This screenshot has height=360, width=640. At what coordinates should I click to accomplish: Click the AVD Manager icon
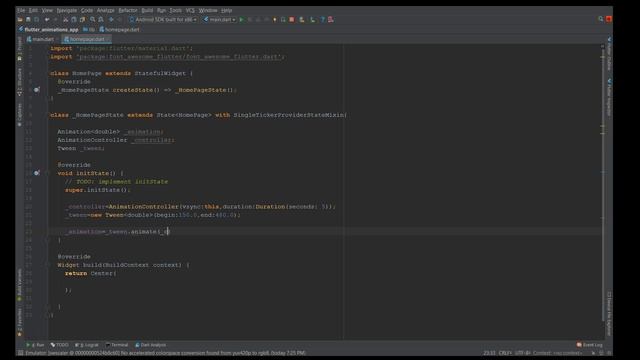point(302,20)
